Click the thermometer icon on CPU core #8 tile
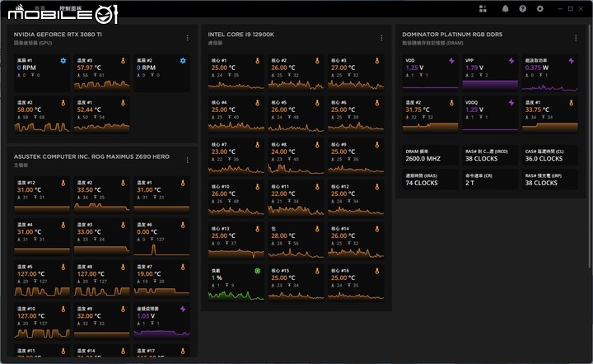The image size is (593, 364). point(317,144)
